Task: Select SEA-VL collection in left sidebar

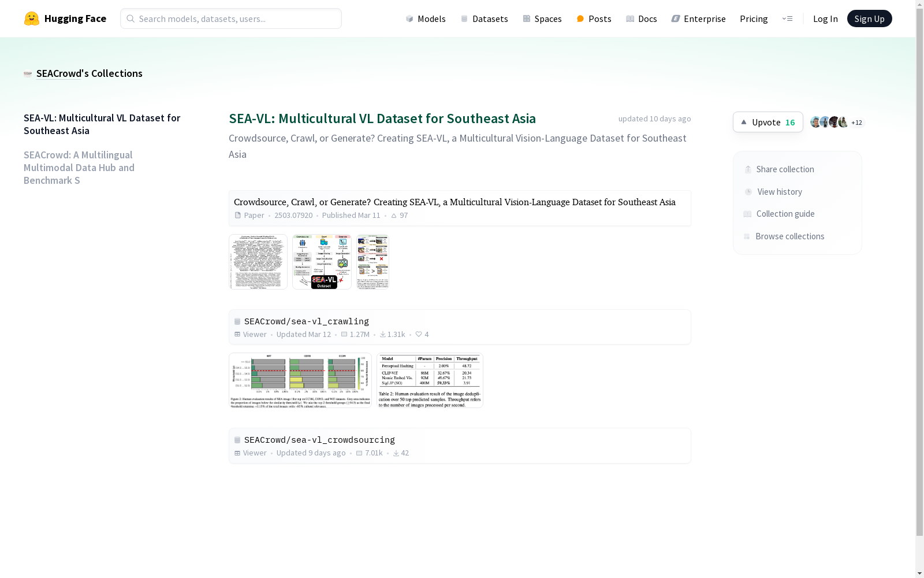Action: [x=102, y=124]
